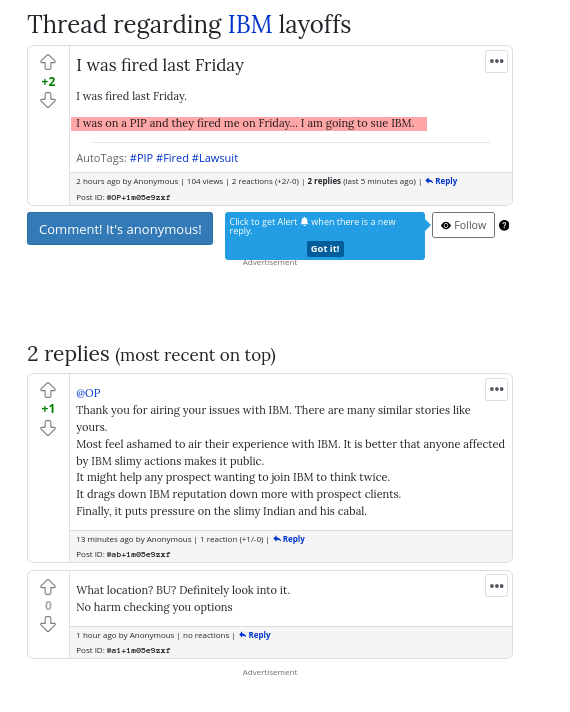Dismiss the alert tooltip with 'Got it!'

pos(325,249)
